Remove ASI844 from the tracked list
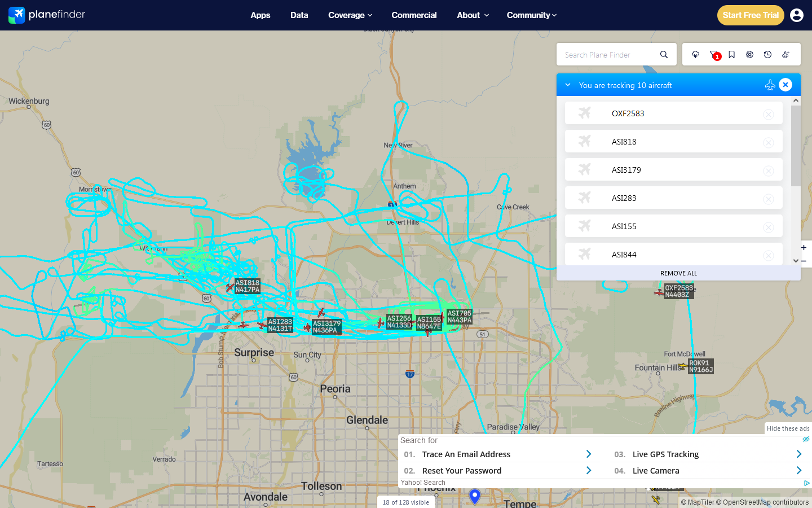Viewport: 812px width, 508px height. 769,256
